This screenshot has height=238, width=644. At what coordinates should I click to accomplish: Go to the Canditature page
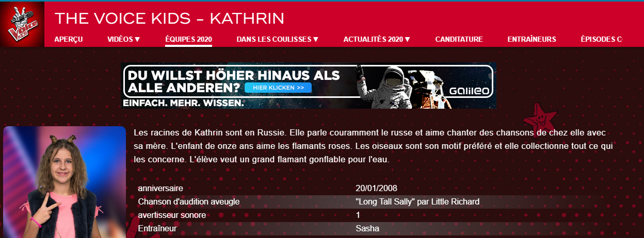pos(459,39)
